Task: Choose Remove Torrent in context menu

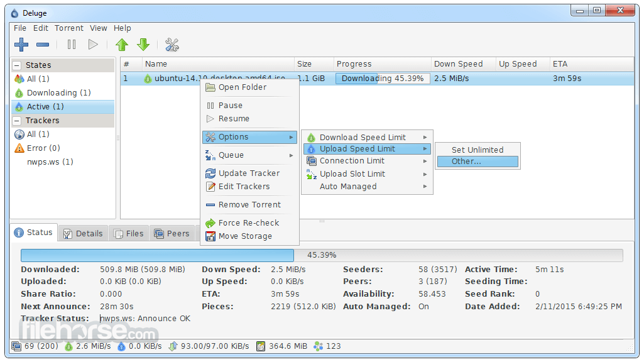Action: 249,205
